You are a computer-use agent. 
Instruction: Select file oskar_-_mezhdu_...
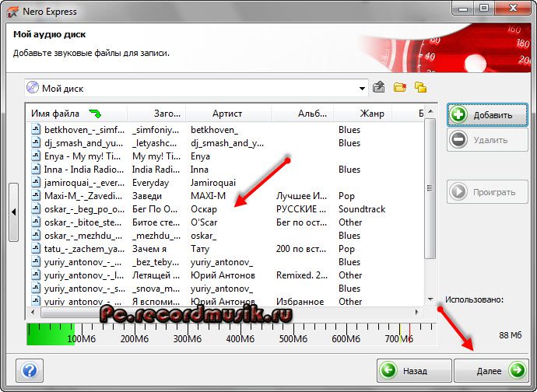[83, 236]
